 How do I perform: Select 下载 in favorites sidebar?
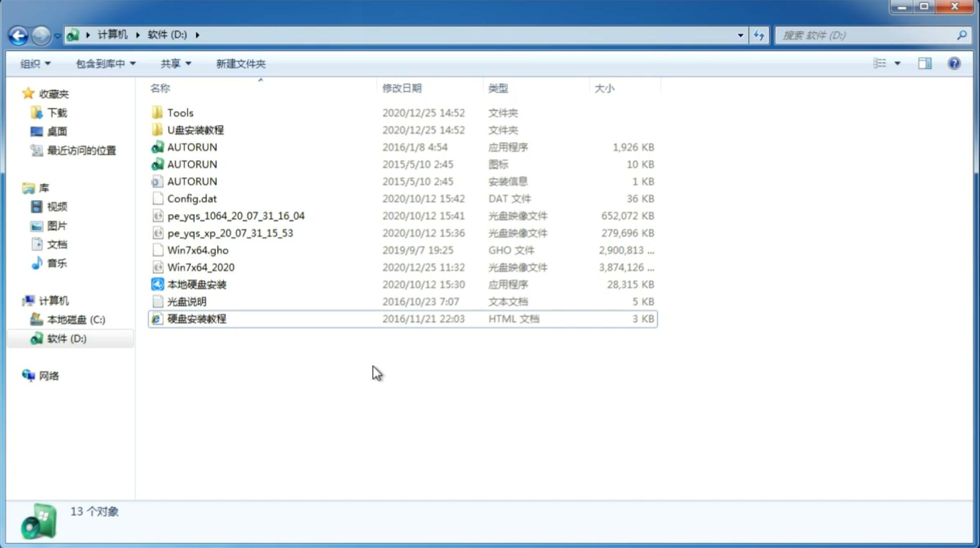click(x=56, y=113)
